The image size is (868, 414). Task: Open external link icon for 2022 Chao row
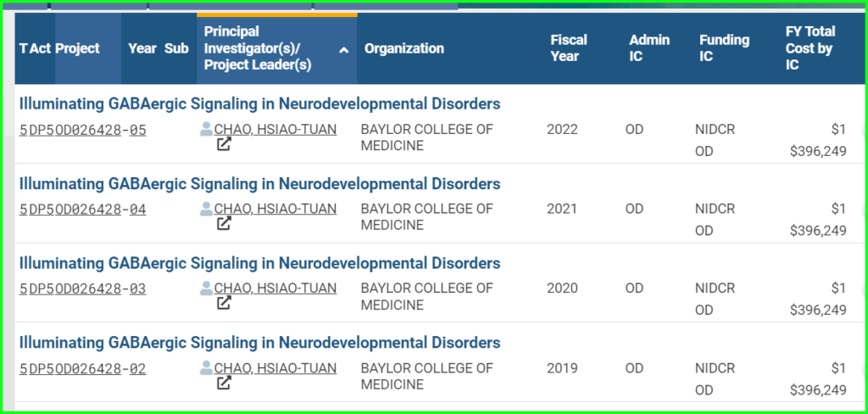coord(224,145)
